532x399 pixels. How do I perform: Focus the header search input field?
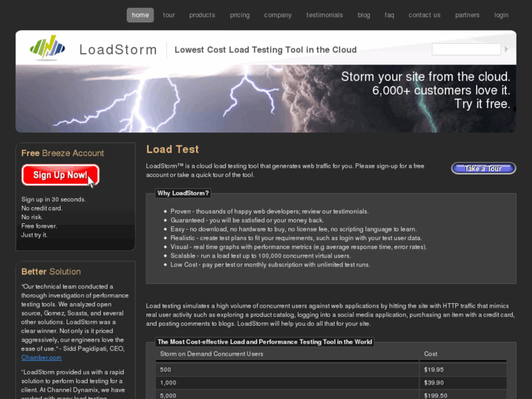466,49
